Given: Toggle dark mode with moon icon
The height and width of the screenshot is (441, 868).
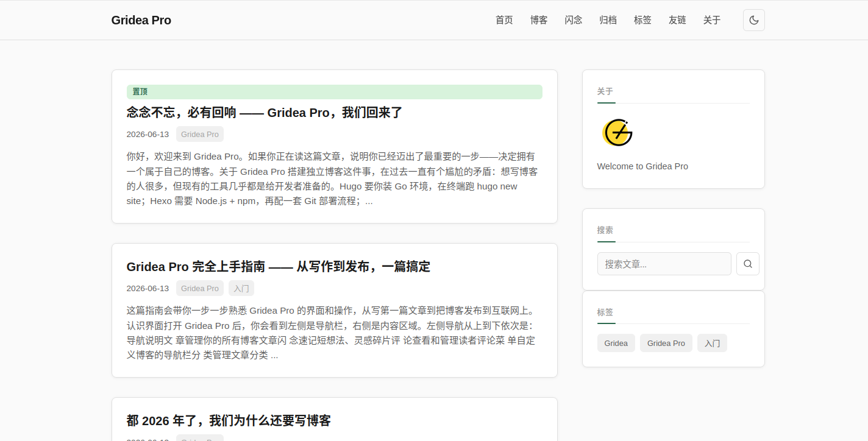Looking at the screenshot, I should (753, 20).
